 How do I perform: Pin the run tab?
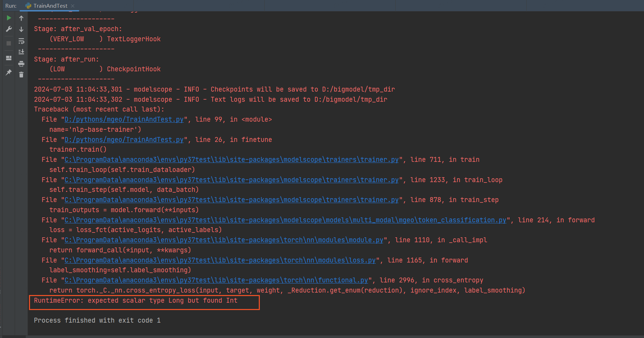click(9, 72)
